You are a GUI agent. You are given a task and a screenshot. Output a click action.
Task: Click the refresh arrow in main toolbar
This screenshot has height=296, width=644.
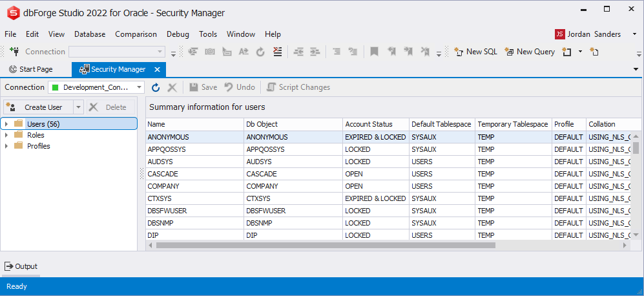[260, 52]
